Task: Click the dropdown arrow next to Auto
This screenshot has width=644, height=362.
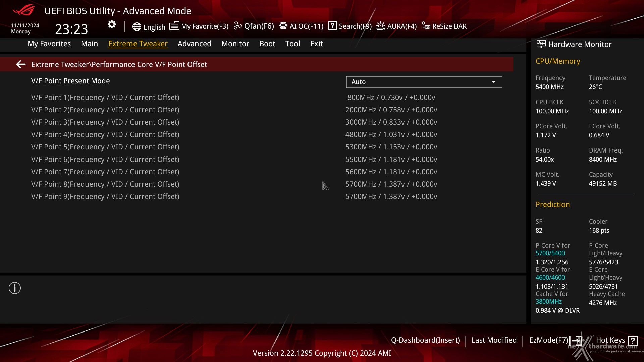Action: (x=494, y=82)
